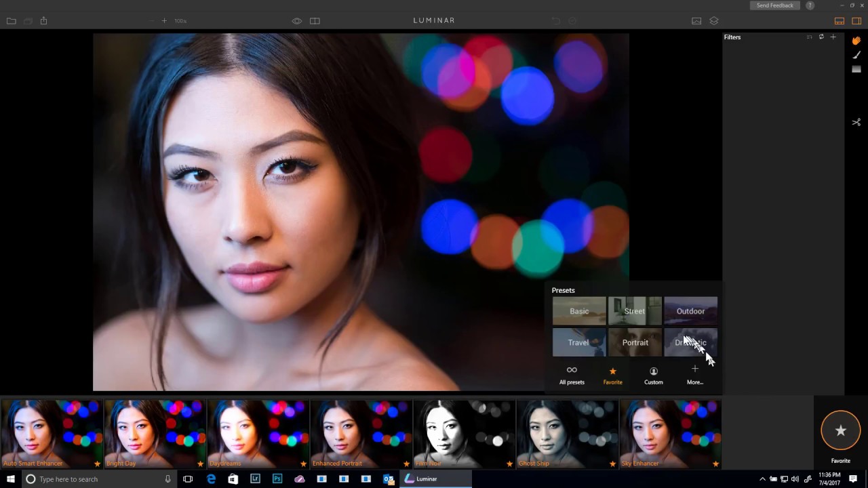Choose the Basic presets category
Screen dimensions: 868x488
pyautogui.click(x=579, y=311)
